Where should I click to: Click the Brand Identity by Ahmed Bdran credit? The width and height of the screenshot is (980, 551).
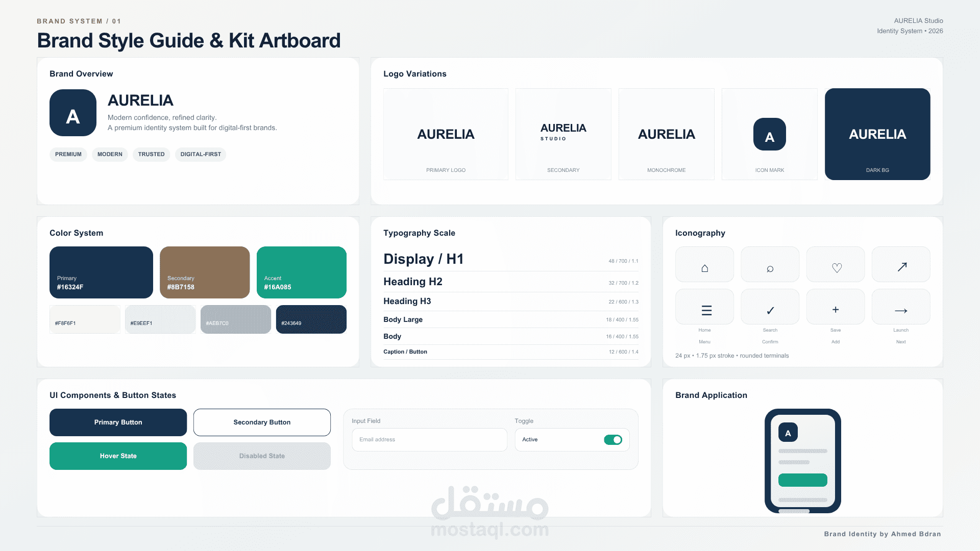pyautogui.click(x=883, y=534)
